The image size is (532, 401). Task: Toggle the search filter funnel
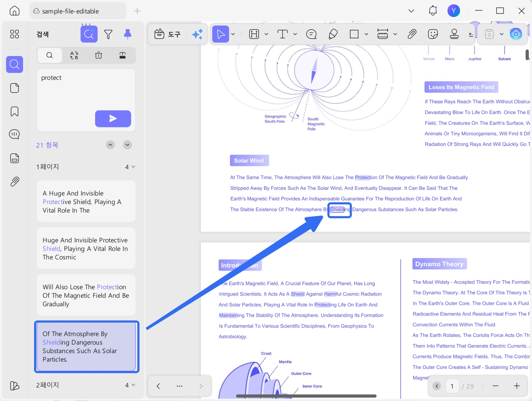pos(108,34)
